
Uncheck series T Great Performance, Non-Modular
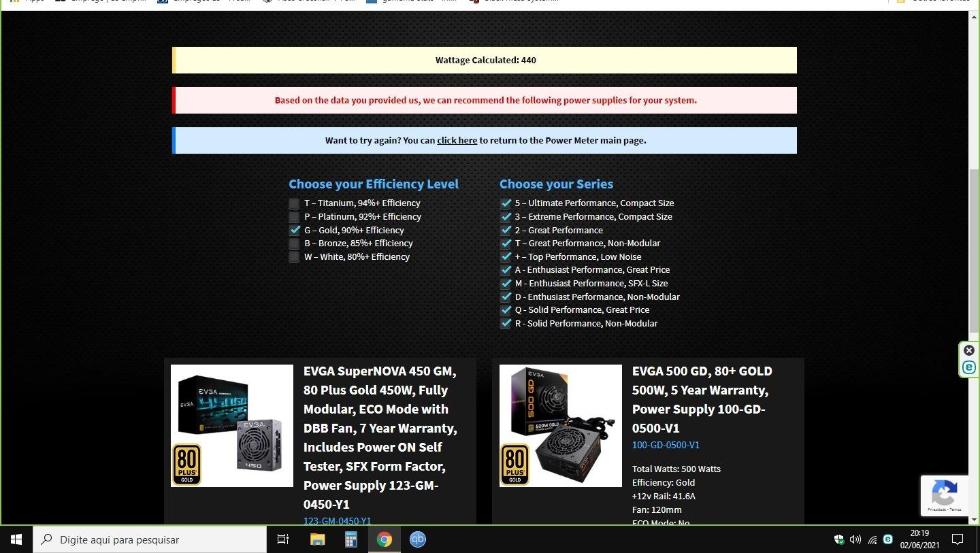pos(506,244)
